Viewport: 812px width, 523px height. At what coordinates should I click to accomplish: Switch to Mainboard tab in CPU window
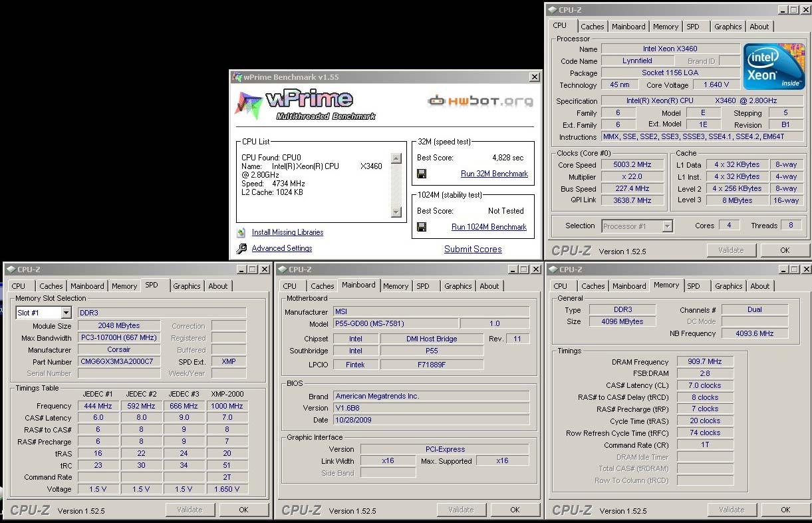[628, 27]
